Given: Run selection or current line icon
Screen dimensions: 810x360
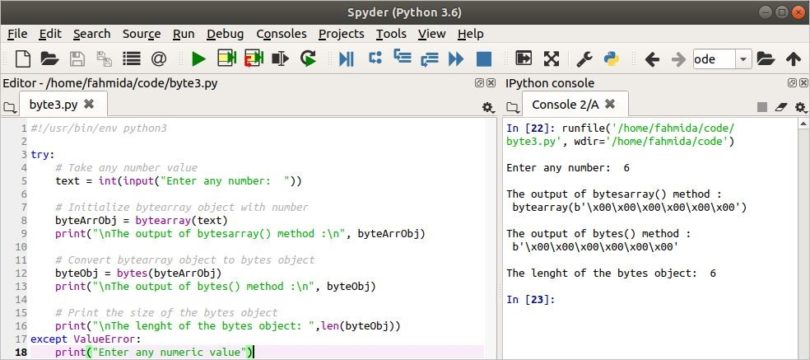Looking at the screenshot, I should tap(281, 58).
